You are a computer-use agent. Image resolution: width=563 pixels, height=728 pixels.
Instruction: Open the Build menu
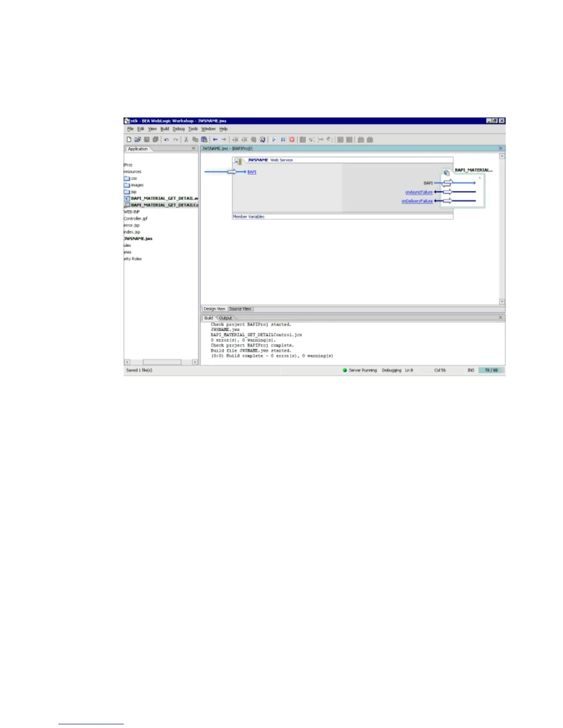click(x=165, y=129)
